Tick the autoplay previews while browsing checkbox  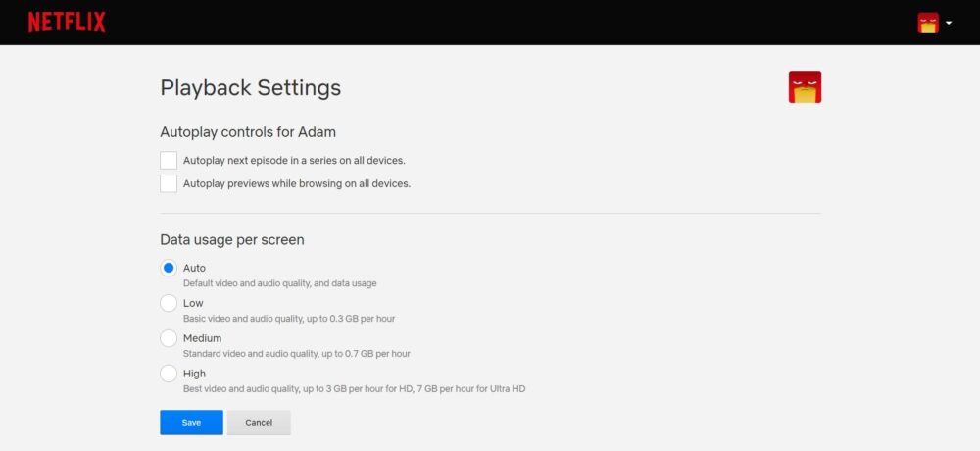coord(169,183)
